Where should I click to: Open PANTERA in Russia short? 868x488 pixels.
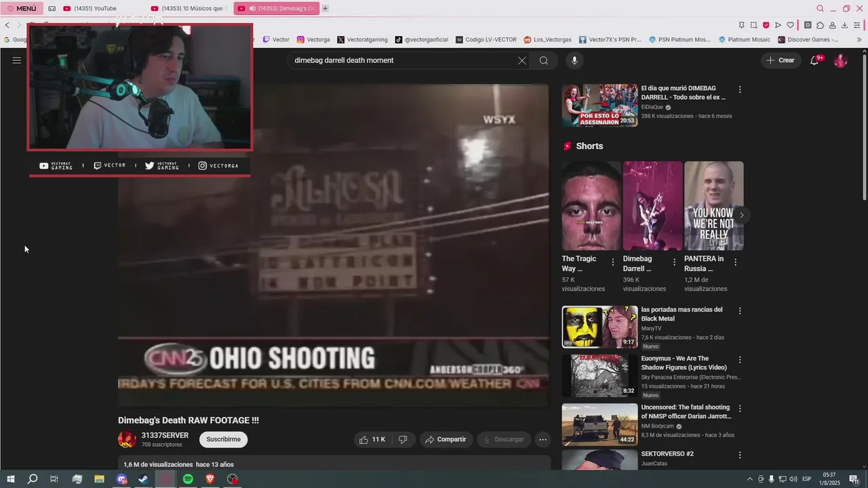click(x=714, y=206)
